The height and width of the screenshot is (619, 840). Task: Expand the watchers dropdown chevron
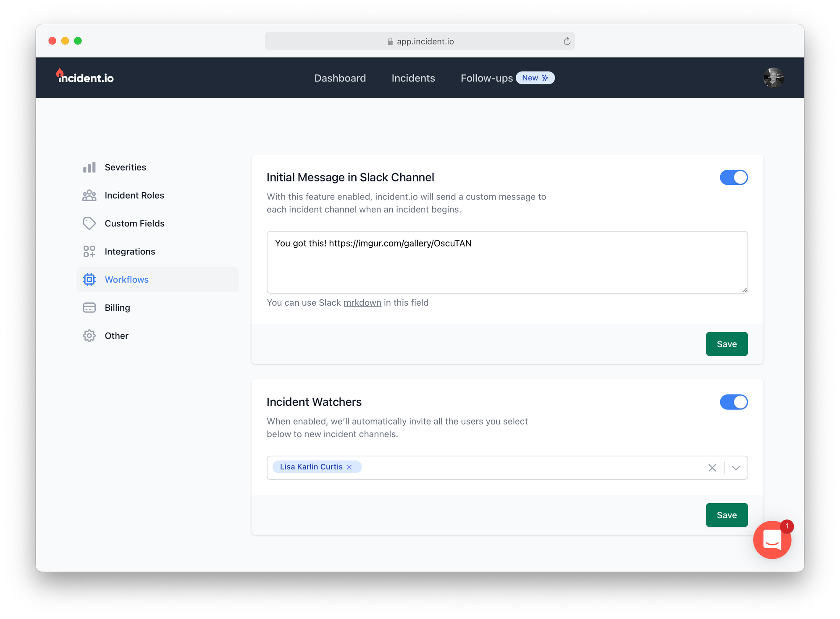coord(735,468)
